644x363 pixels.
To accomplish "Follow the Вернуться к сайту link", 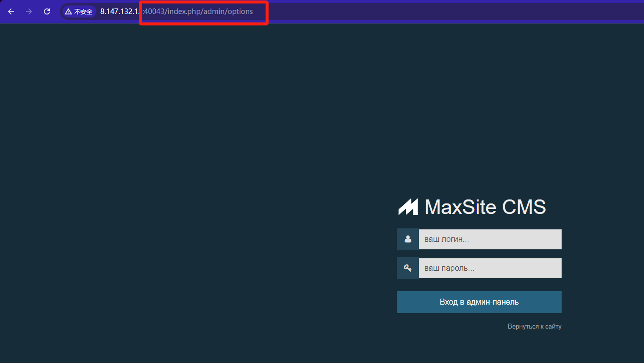I will tap(534, 327).
